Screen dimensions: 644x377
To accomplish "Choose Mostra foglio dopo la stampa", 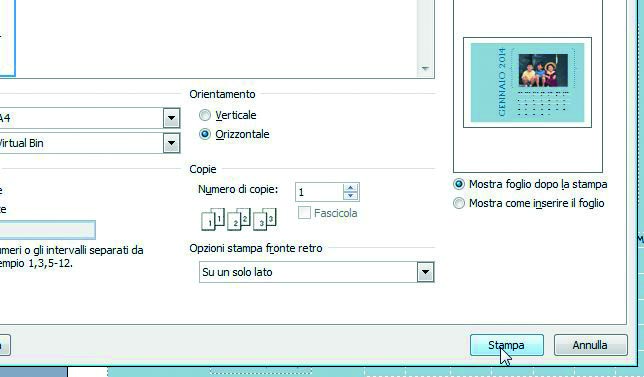I will coord(459,184).
